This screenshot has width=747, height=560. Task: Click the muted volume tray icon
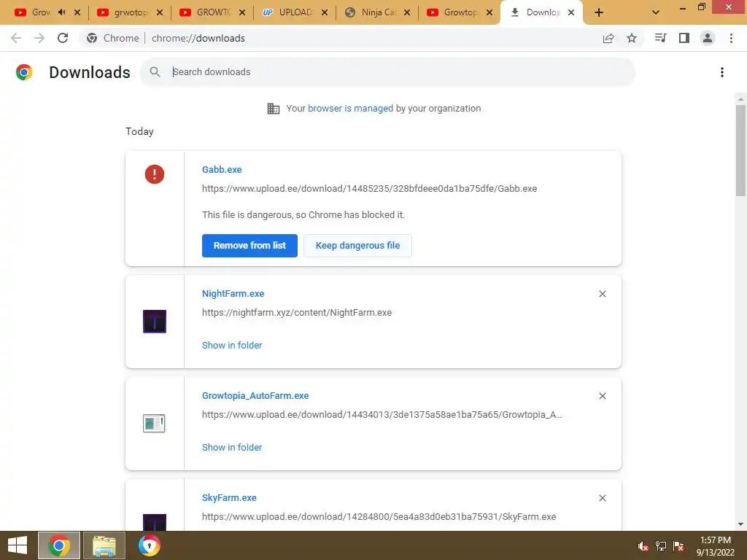[x=643, y=546]
